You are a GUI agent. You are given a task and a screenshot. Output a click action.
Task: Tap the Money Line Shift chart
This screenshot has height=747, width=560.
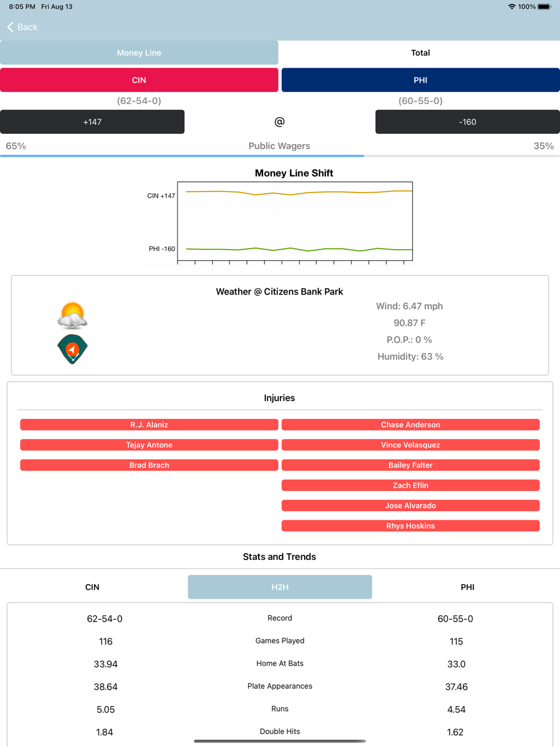[295, 221]
